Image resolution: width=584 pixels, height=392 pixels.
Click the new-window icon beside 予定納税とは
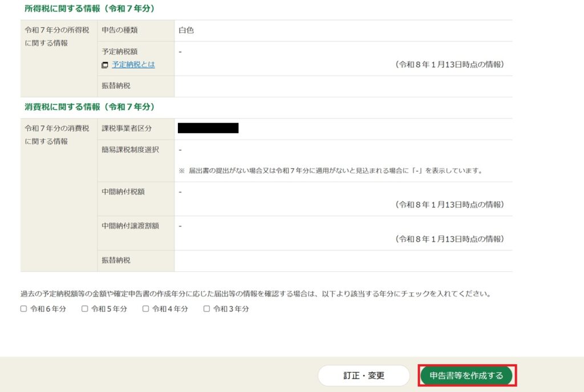tap(105, 65)
